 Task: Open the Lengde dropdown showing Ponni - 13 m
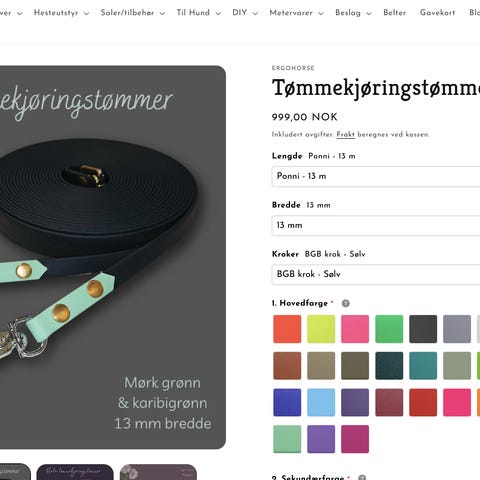coord(376,176)
